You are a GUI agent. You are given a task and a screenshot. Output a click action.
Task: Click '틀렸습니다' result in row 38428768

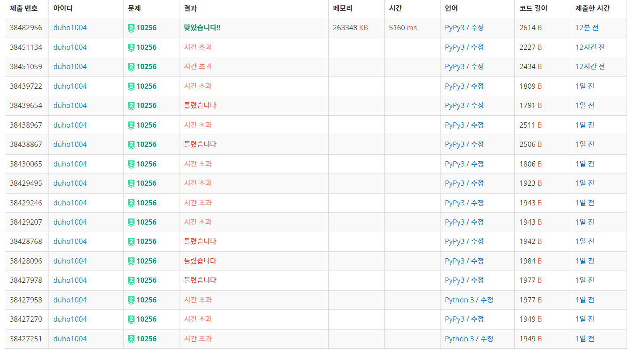pos(200,241)
